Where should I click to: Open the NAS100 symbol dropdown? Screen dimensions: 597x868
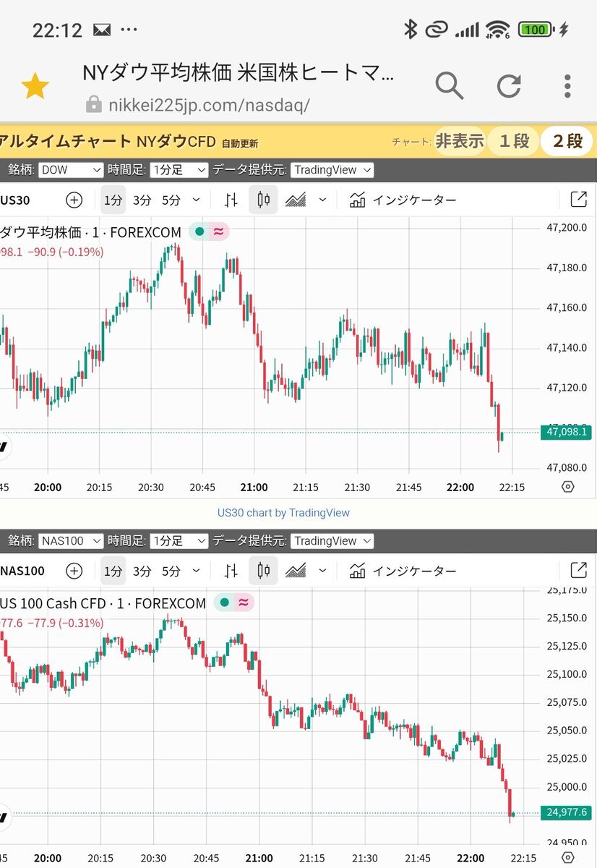71,541
